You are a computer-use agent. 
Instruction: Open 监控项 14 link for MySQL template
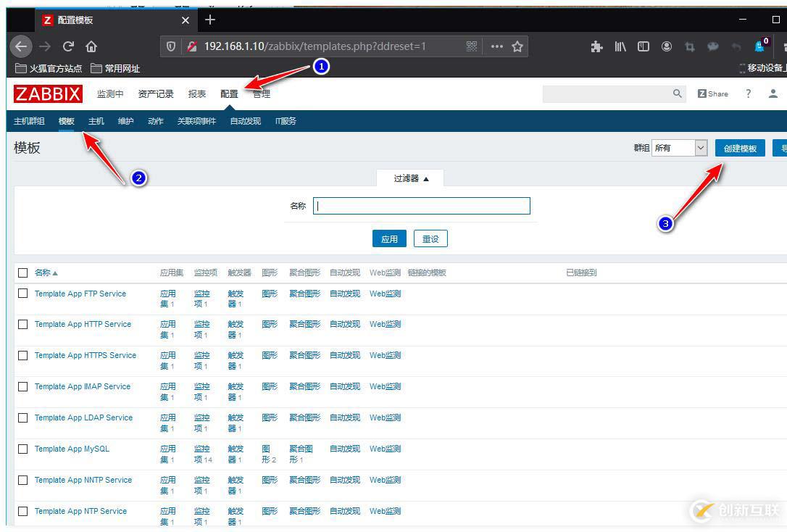[x=203, y=454]
